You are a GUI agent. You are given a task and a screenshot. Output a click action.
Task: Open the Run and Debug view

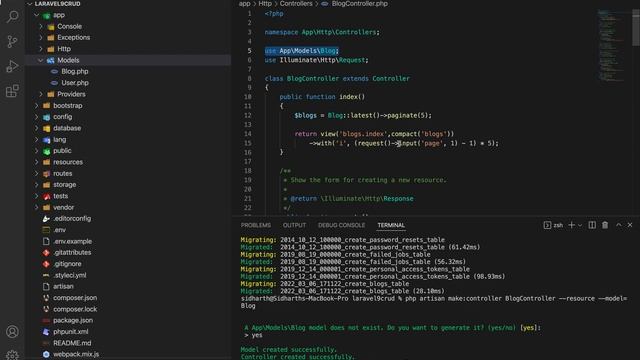point(13,66)
